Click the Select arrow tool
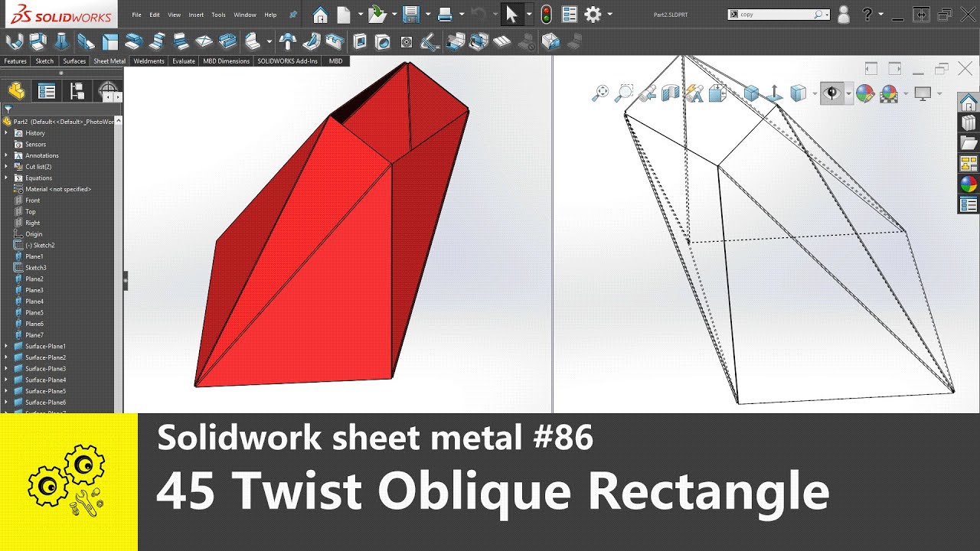980x551 pixels. click(x=511, y=15)
